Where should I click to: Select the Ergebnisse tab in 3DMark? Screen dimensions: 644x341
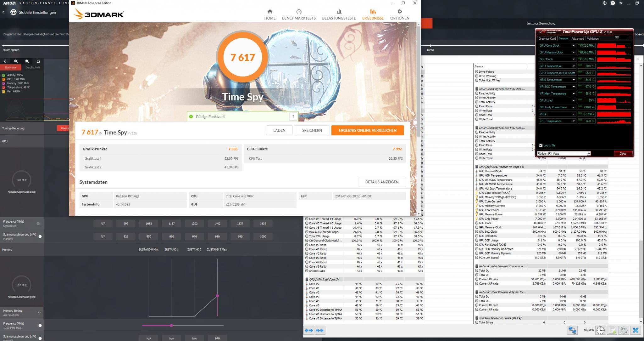tap(373, 14)
